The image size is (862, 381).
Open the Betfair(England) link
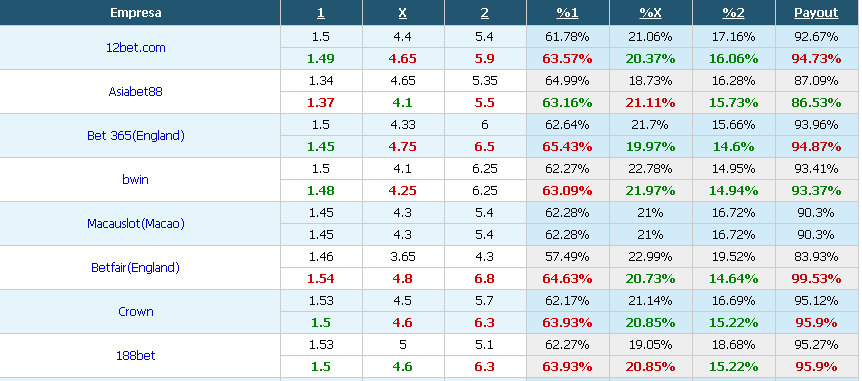[135, 268]
